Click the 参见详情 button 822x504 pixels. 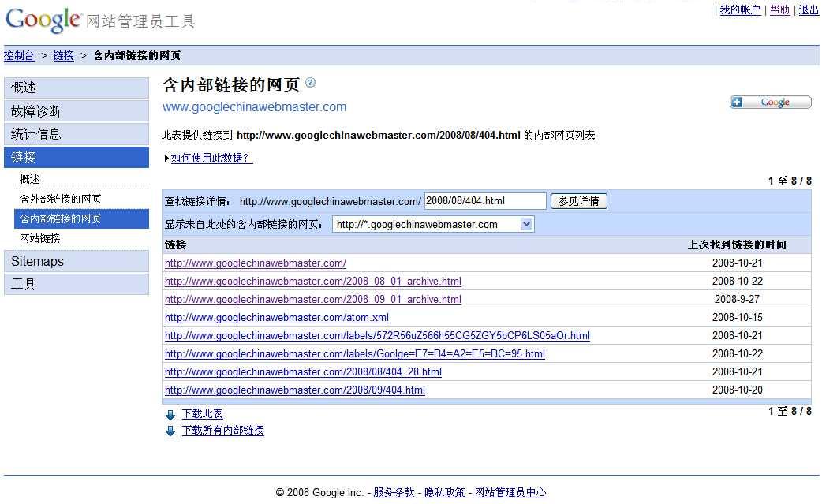(x=579, y=201)
